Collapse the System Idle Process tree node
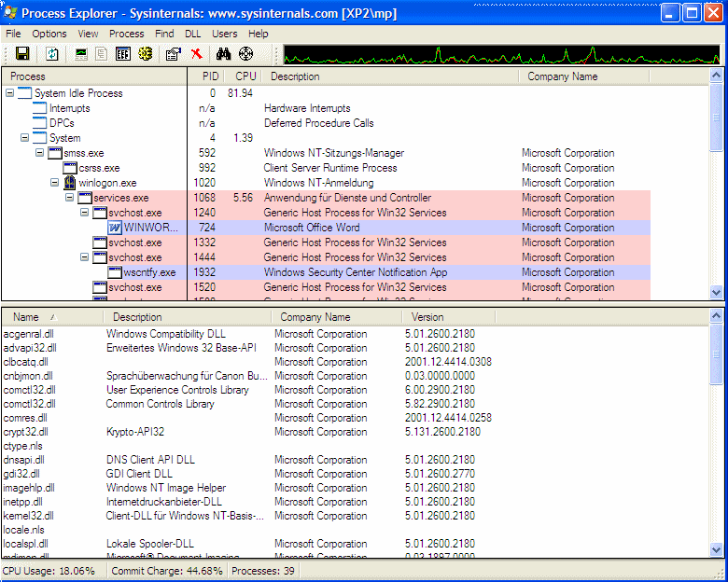Image resolution: width=728 pixels, height=582 pixels. 9,93
